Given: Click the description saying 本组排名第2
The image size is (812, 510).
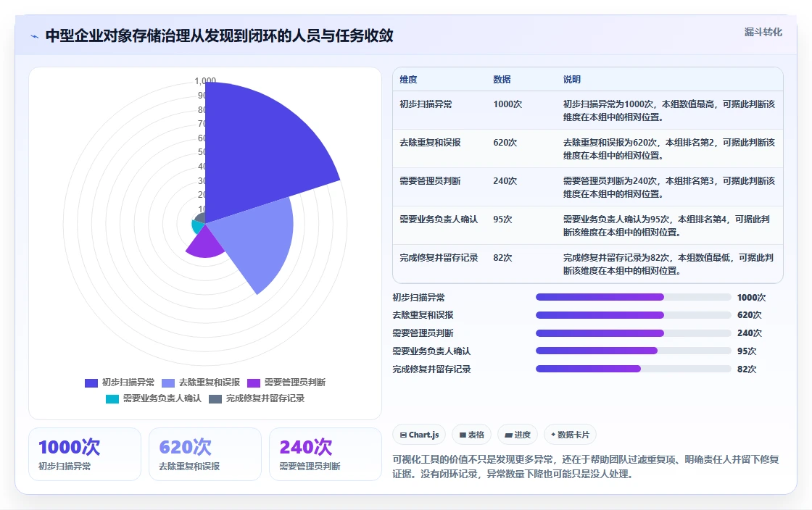Looking at the screenshot, I should (x=669, y=149).
